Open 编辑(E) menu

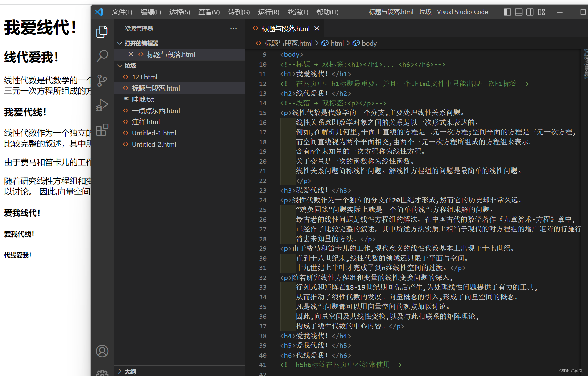(151, 12)
